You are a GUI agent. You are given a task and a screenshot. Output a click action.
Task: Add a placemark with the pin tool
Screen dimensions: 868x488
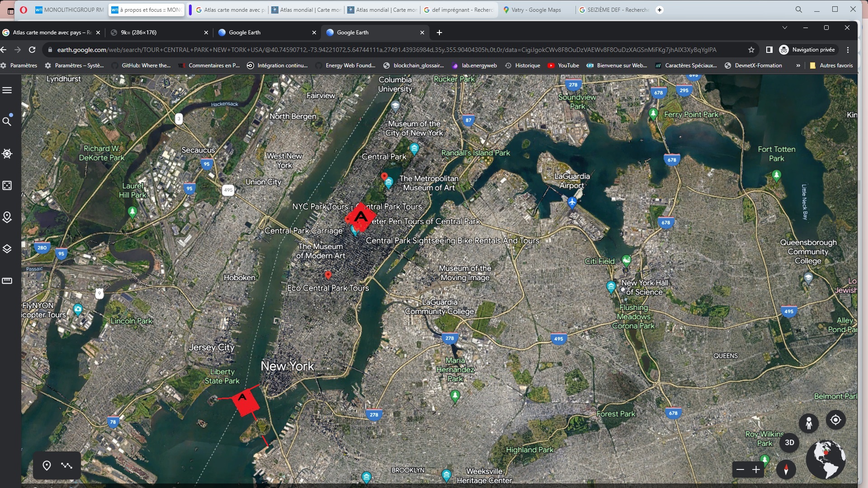47,465
